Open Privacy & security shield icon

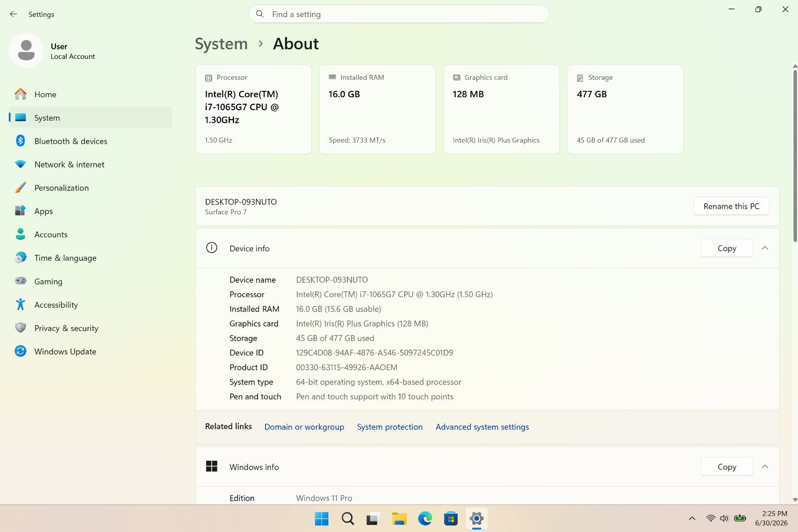point(20,328)
